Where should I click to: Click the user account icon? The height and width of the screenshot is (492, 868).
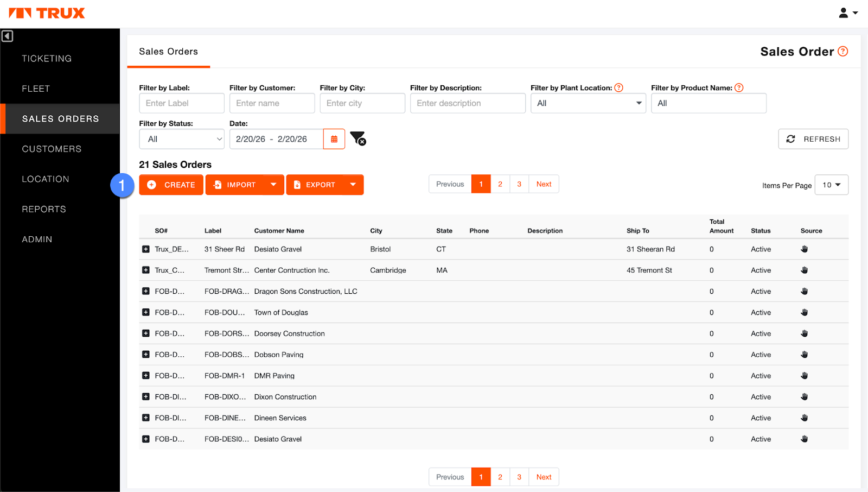[848, 13]
